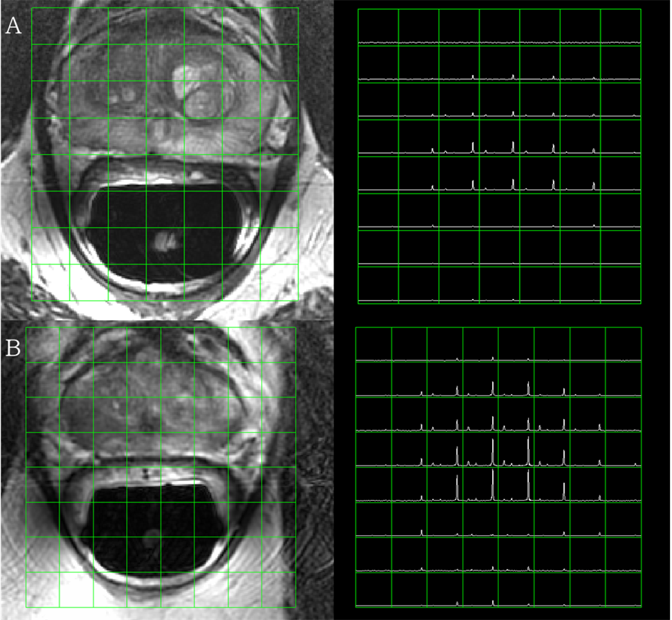Select top-left cell of panel A spectra grid
672x620 pixels.
[x=378, y=27]
